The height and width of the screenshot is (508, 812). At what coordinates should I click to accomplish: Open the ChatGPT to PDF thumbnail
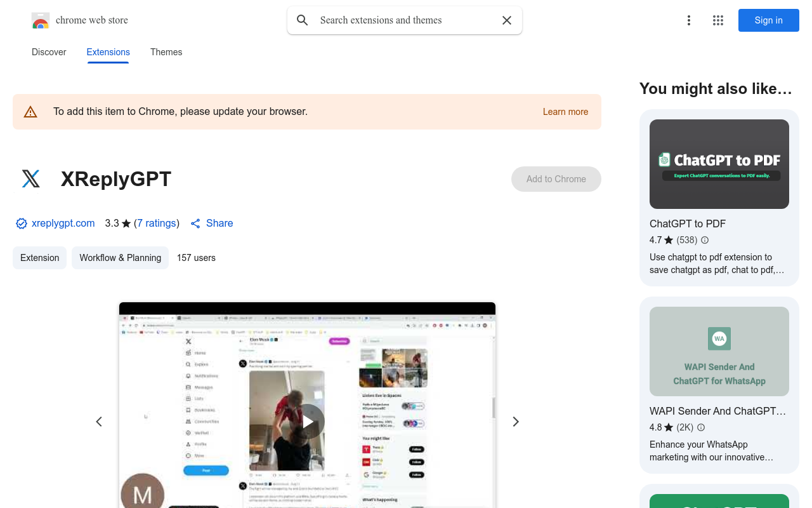click(719, 164)
